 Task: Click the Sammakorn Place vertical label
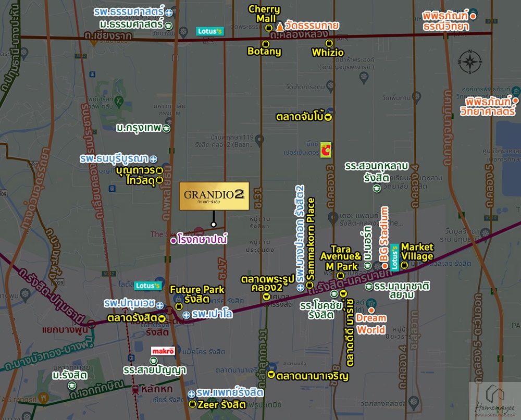pyautogui.click(x=311, y=239)
